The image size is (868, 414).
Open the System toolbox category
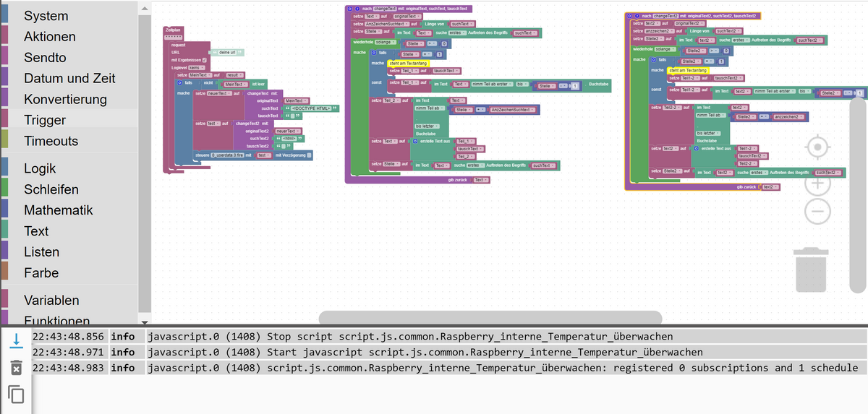(x=46, y=16)
